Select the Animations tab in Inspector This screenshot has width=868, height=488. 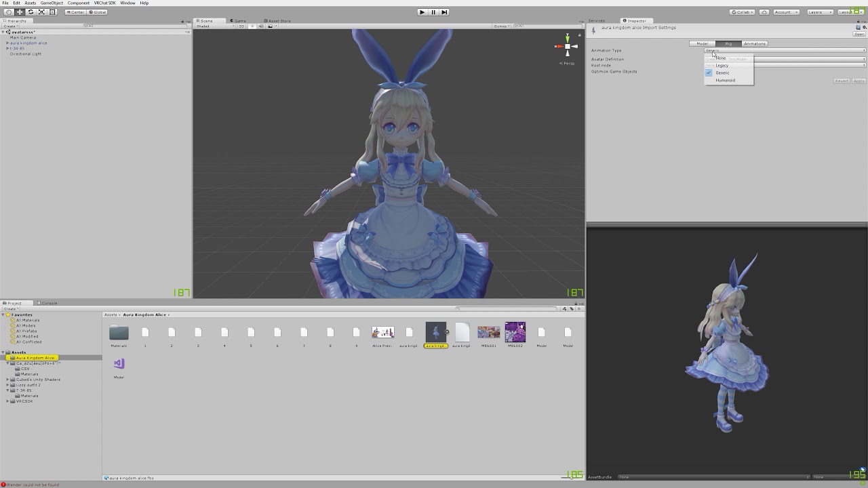(x=755, y=44)
